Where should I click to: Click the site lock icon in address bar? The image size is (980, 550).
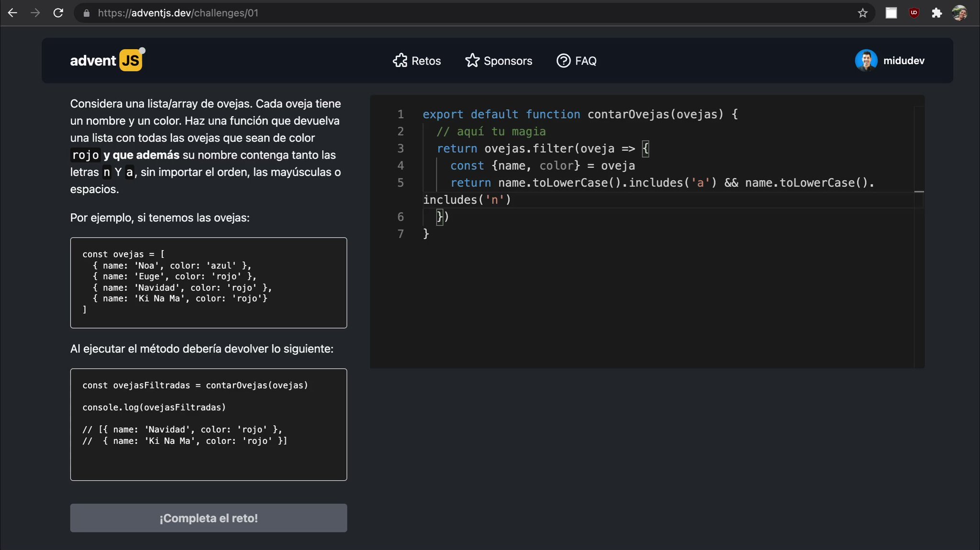(86, 13)
